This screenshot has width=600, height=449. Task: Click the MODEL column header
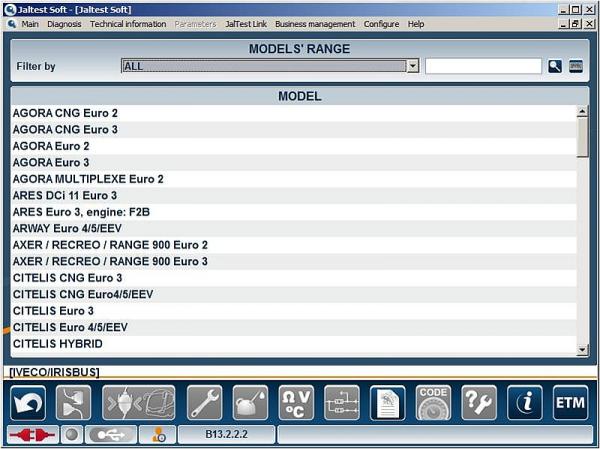click(x=300, y=96)
